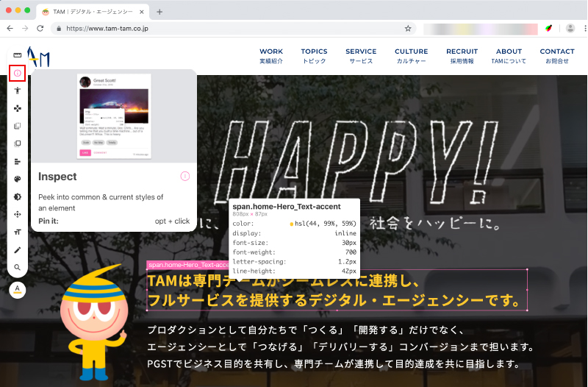
Task: Select the Position tool icon
Action: pyautogui.click(x=17, y=214)
